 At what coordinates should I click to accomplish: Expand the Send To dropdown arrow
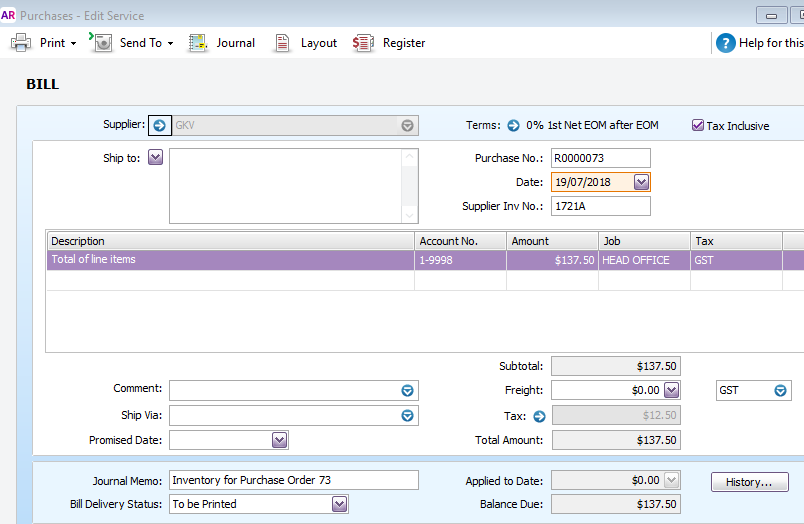coord(170,44)
